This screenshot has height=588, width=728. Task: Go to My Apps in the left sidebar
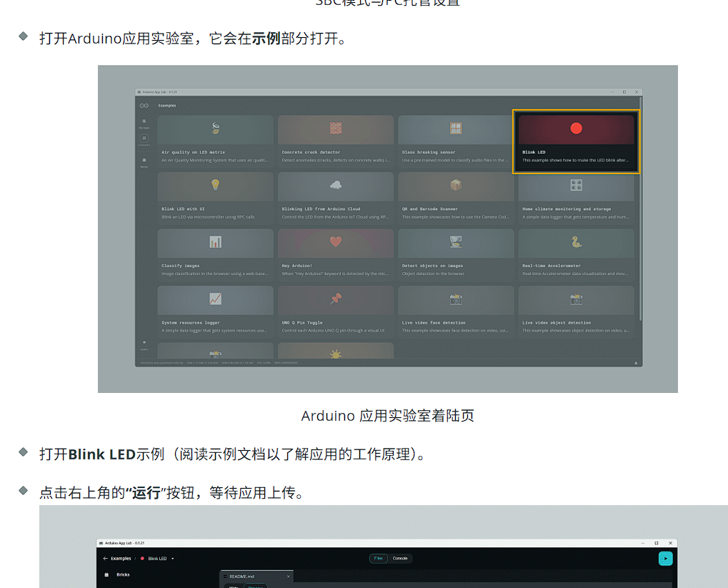(x=144, y=124)
